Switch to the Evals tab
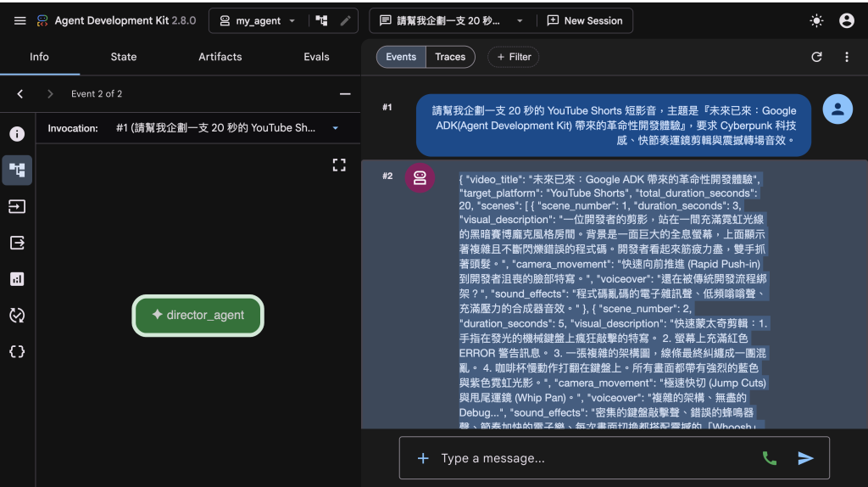This screenshot has height=487, width=868. [316, 57]
